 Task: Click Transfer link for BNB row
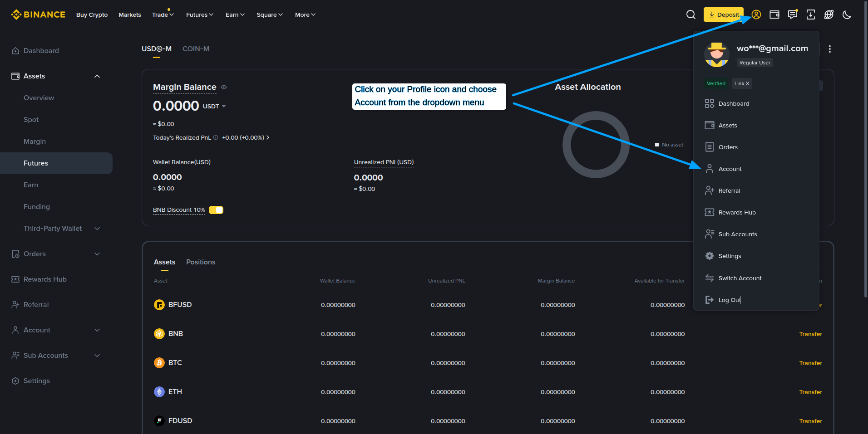[x=811, y=334]
